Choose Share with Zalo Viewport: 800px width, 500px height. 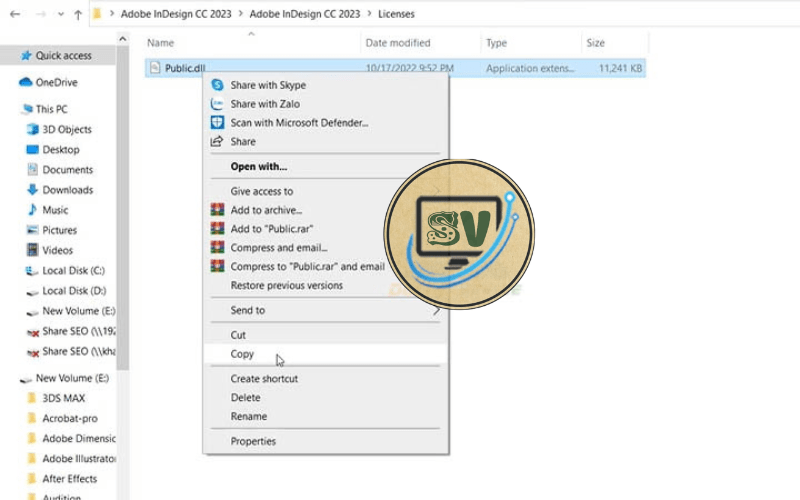point(326,104)
